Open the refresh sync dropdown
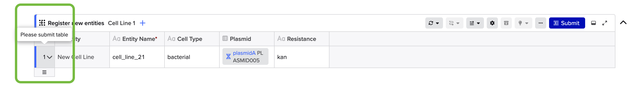Viewport: 644px width, 85px height. [x=434, y=23]
